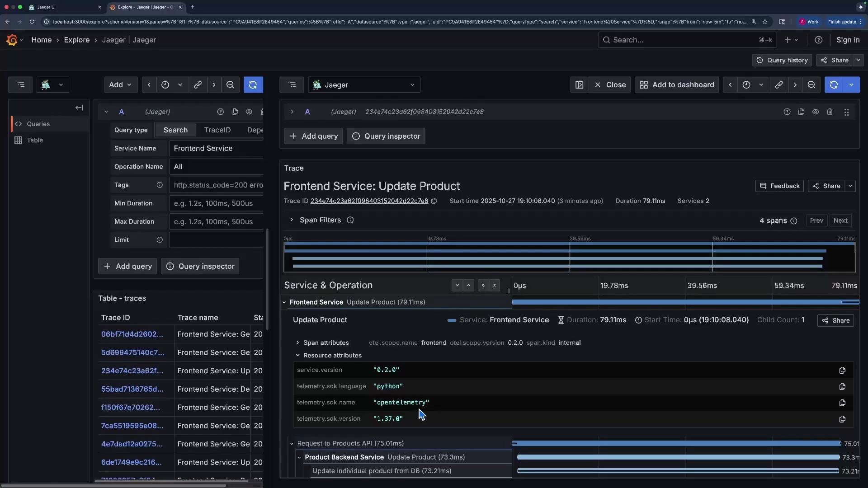This screenshot has height=488, width=868.
Task: Open trace Share dropdown arrow
Action: [x=850, y=186]
